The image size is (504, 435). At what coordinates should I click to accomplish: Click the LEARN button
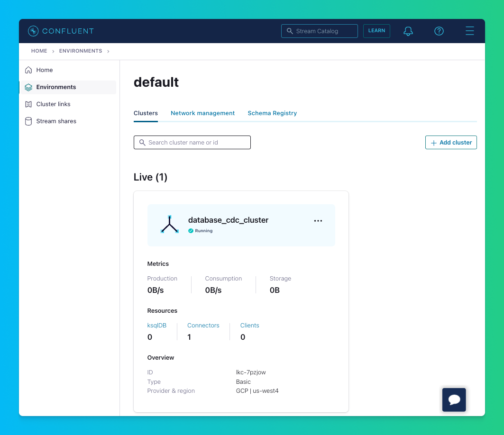pyautogui.click(x=376, y=31)
